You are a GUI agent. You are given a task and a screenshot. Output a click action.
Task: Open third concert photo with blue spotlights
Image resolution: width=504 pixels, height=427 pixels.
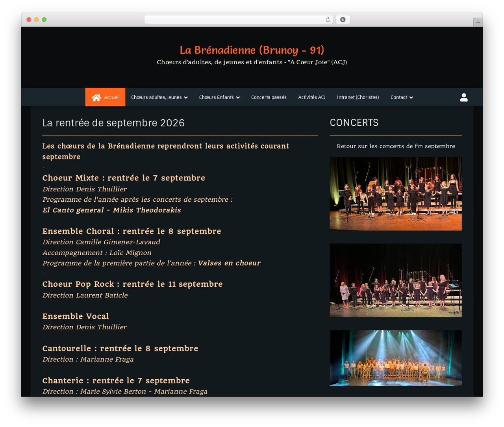pos(396,358)
